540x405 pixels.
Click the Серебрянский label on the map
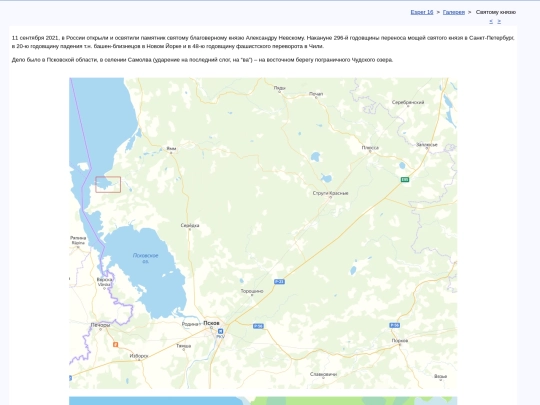click(408, 102)
